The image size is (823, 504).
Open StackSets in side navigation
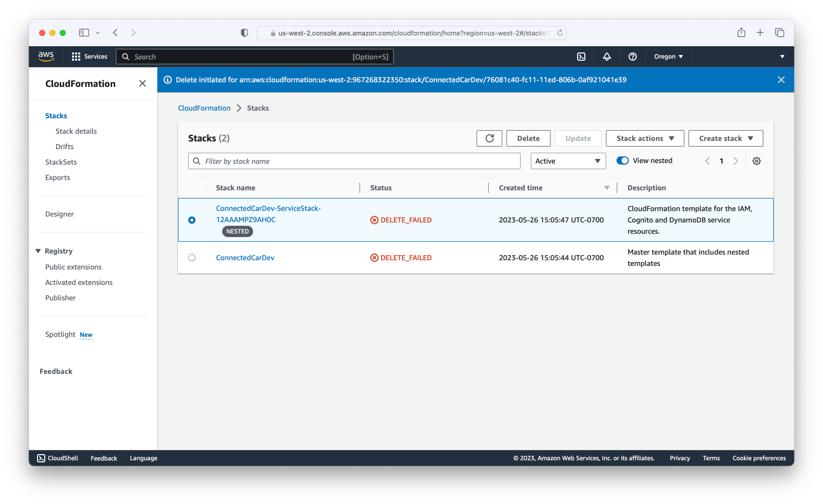tap(61, 162)
